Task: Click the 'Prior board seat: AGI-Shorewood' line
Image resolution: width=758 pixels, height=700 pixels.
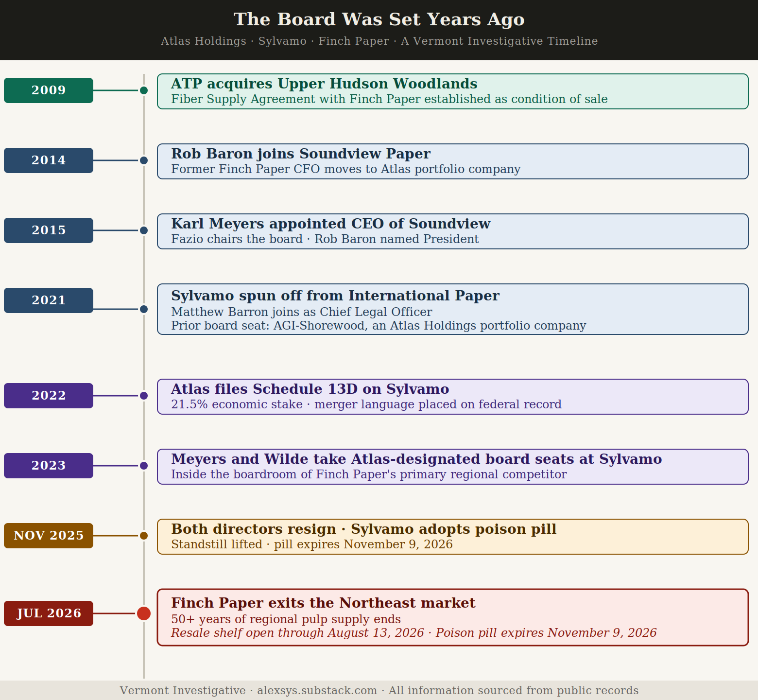Action: pos(379,326)
